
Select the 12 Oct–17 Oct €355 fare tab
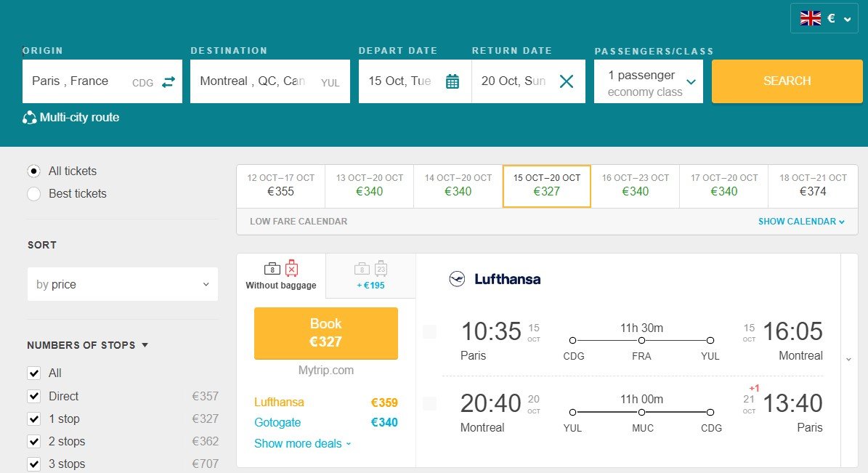click(x=280, y=185)
